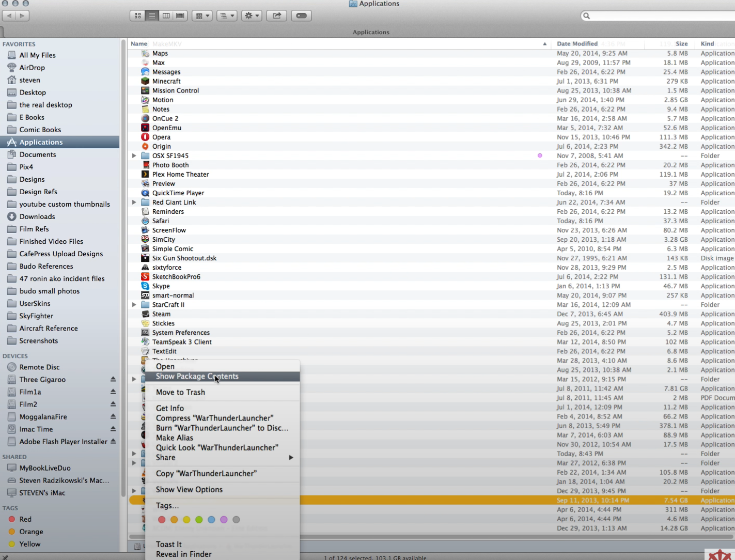The width and height of the screenshot is (735, 560).
Task: Sort by the Name column header
Action: tap(339, 44)
